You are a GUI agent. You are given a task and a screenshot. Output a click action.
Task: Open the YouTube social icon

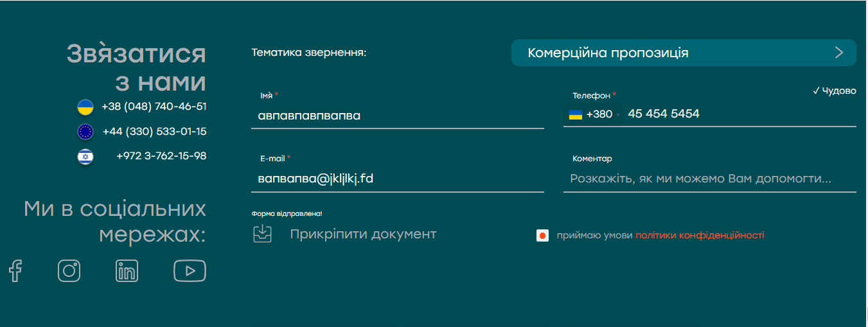(190, 270)
